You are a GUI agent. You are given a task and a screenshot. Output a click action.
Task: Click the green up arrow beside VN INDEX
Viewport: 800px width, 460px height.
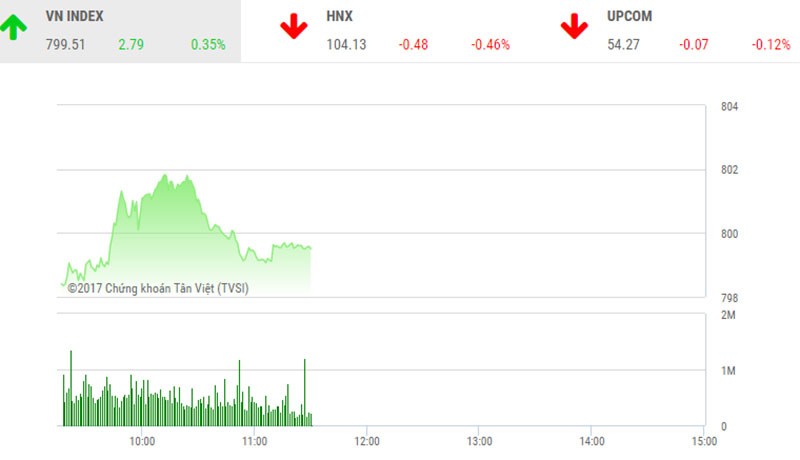pos(13,28)
